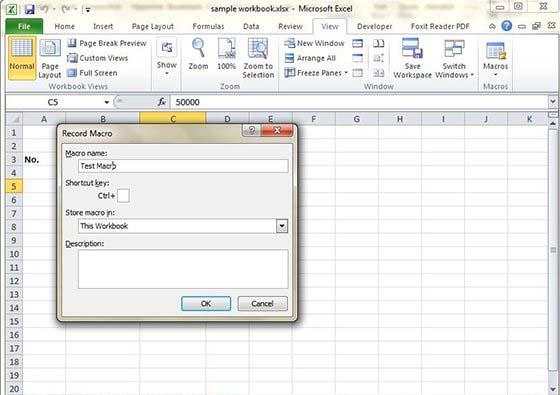Click the Ctrl+ shortcut key box
This screenshot has height=395, width=560.
click(123, 196)
